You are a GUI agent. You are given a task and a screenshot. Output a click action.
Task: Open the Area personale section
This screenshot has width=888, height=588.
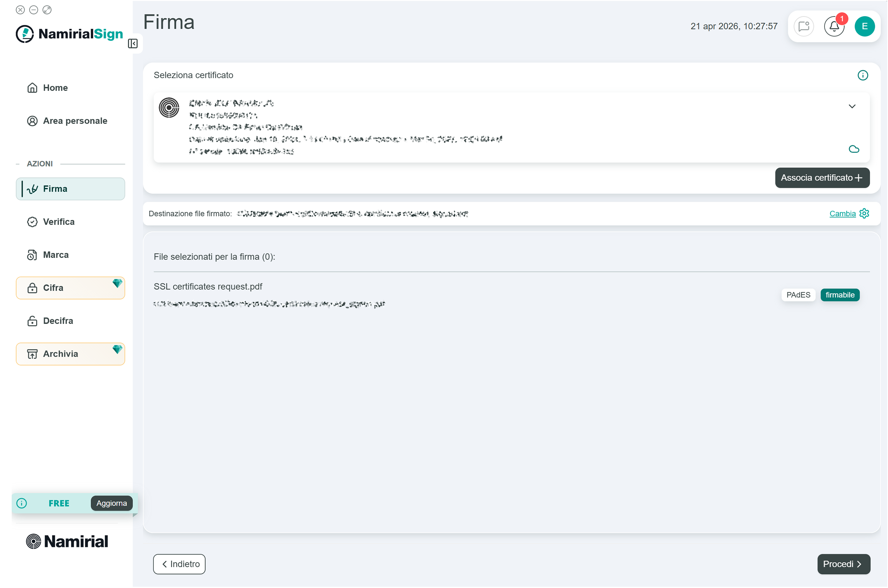(75, 120)
